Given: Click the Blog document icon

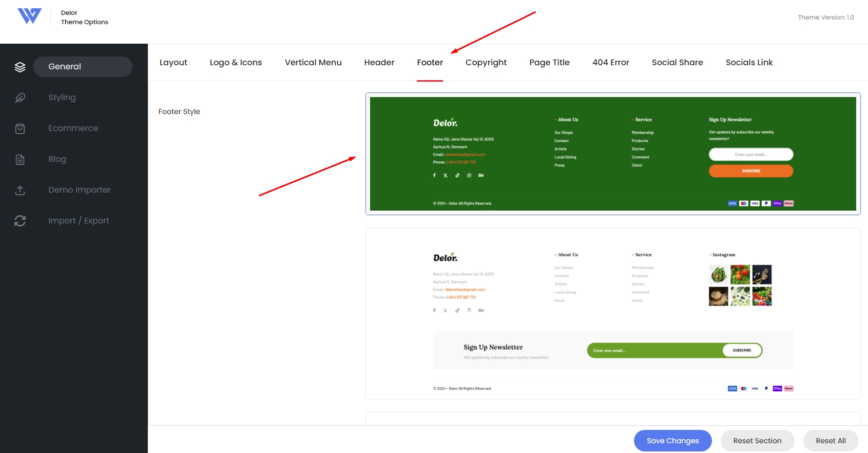Looking at the screenshot, I should coord(20,159).
